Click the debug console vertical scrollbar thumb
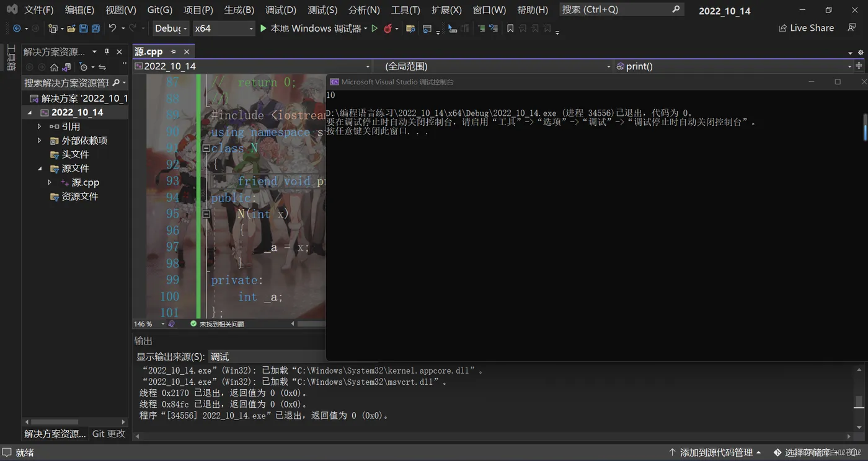This screenshot has width=868, height=461. pos(865,127)
